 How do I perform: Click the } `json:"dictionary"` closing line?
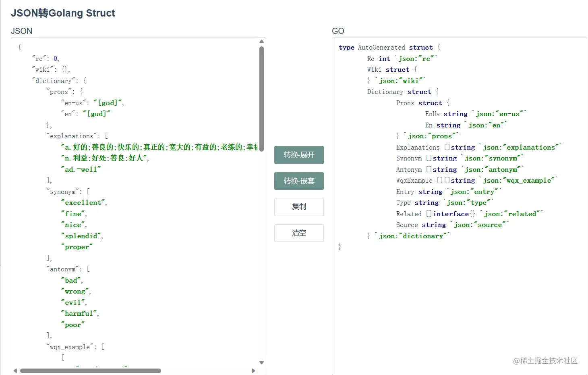[x=409, y=236]
